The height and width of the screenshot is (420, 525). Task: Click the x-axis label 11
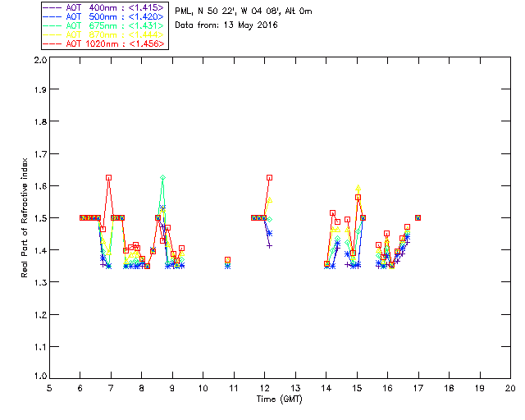coord(234,388)
